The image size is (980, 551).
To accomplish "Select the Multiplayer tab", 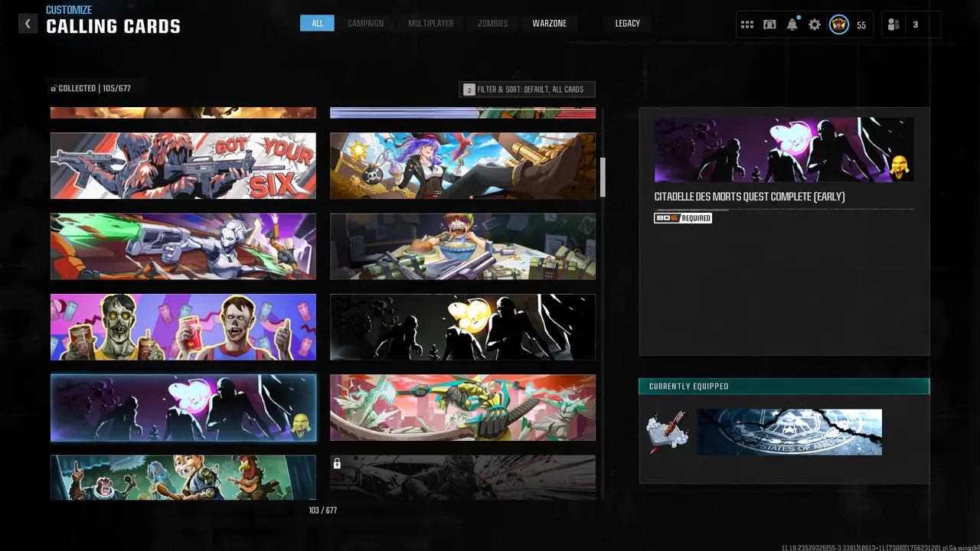I will 430,24.
